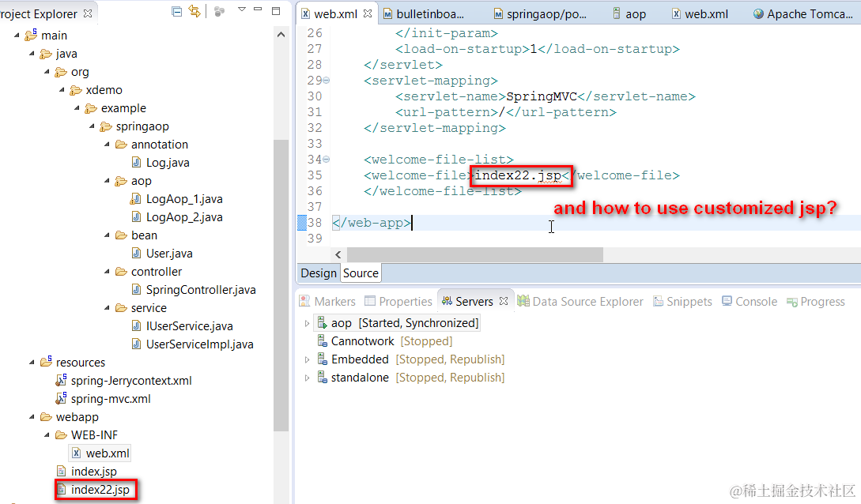Click editor horizontal scrollbar left arrow
Viewport: 861px width, 504px height.
tap(338, 254)
